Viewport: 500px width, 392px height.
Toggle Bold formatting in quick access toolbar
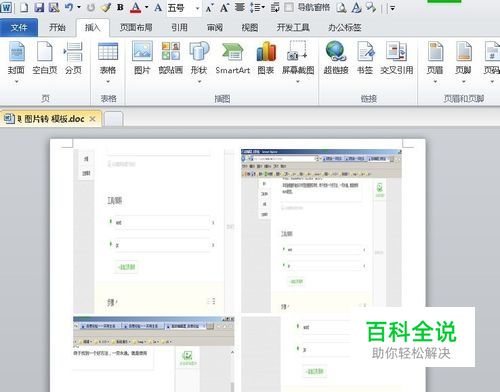(x=120, y=7)
